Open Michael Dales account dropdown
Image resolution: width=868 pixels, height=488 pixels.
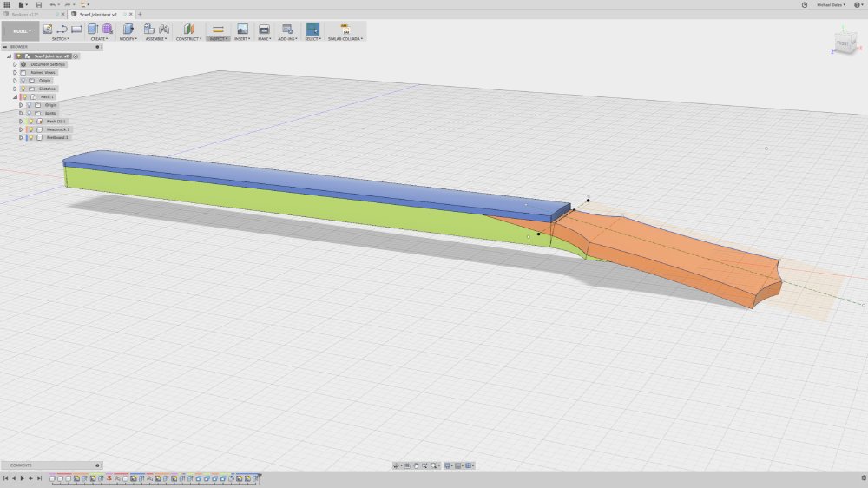[831, 4]
